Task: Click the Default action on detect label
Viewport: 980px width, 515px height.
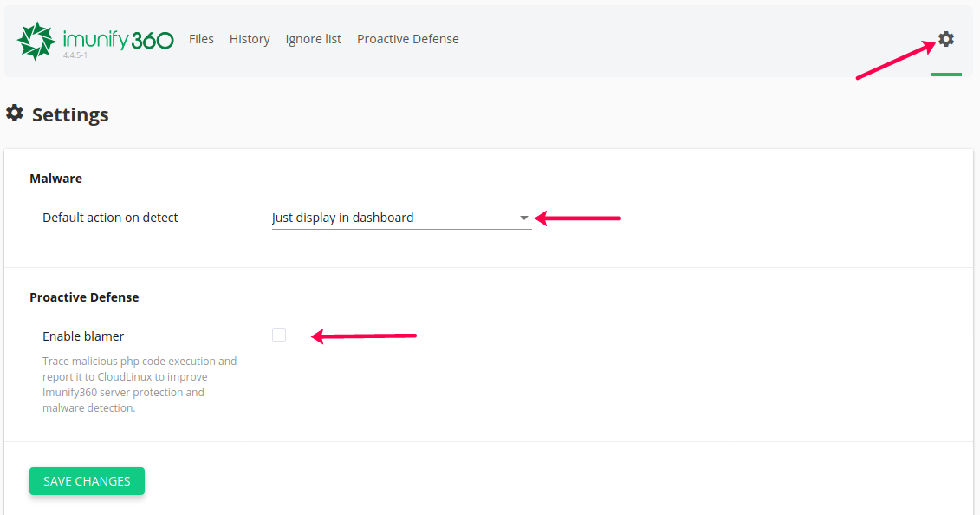Action: pyautogui.click(x=110, y=218)
